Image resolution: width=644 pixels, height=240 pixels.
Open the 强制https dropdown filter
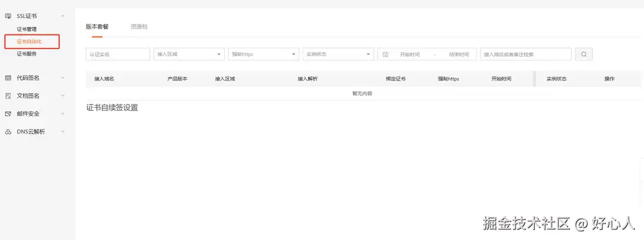click(x=263, y=54)
